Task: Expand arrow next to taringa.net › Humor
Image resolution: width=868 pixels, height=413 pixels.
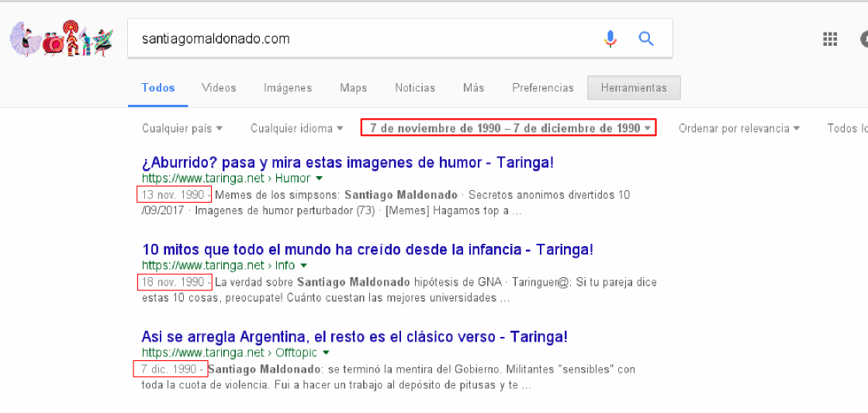Action: [318, 179]
